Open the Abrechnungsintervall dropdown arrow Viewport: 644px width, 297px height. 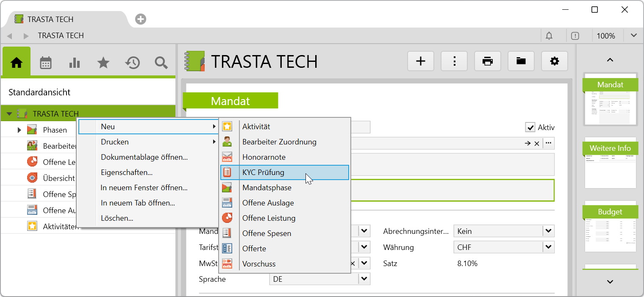(x=549, y=231)
